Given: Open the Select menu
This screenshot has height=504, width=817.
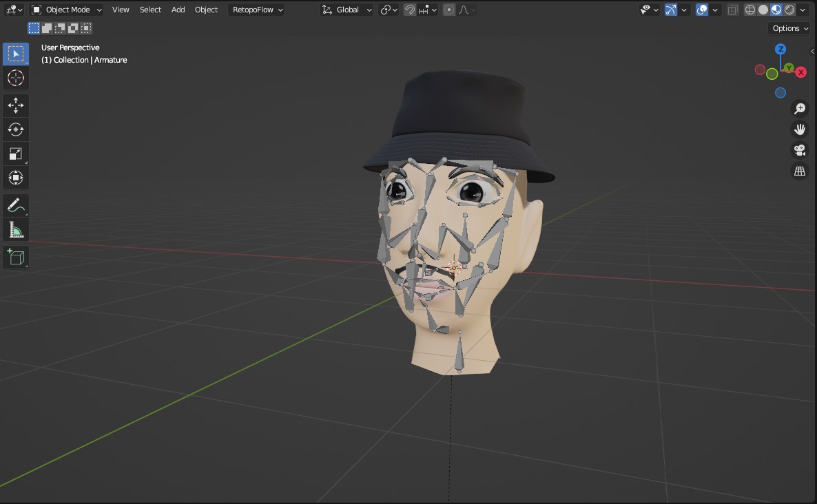Looking at the screenshot, I should tap(150, 10).
